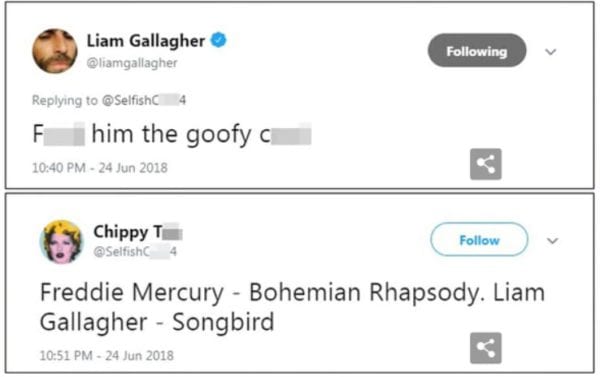This screenshot has height=377, width=600.
Task: Click the 'Gallagher - Songbird' line of text
Action: click(157, 322)
